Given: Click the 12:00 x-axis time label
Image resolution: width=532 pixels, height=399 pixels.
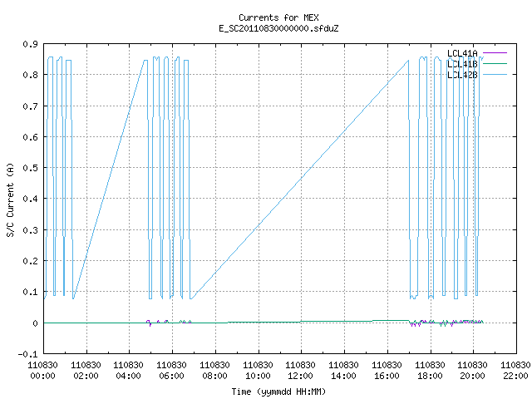Looking at the screenshot, I should pos(300,376).
